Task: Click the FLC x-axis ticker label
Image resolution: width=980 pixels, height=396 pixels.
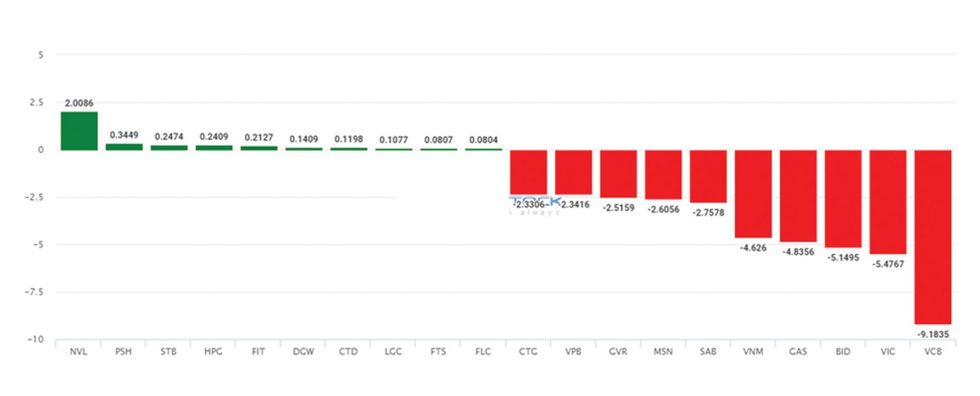Action: tap(483, 352)
